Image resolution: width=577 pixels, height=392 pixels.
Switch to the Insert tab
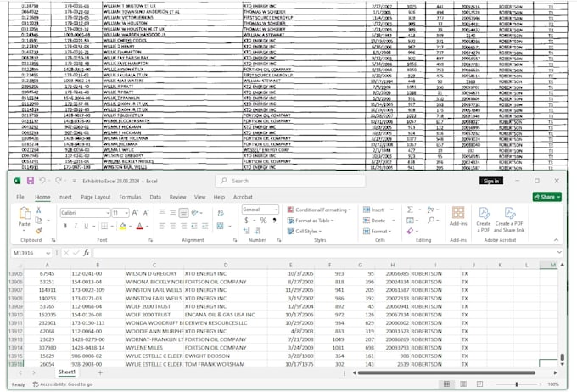[64, 197]
